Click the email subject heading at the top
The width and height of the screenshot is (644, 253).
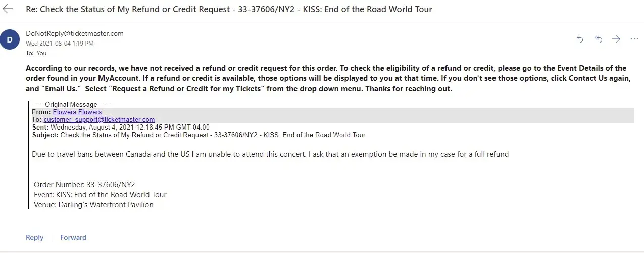tap(229, 9)
